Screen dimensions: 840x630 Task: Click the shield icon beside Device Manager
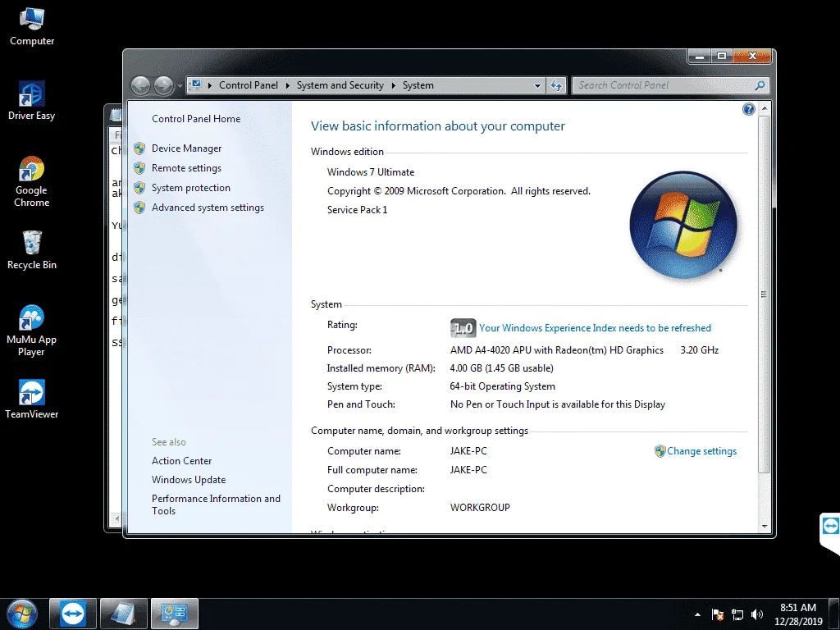tap(139, 148)
